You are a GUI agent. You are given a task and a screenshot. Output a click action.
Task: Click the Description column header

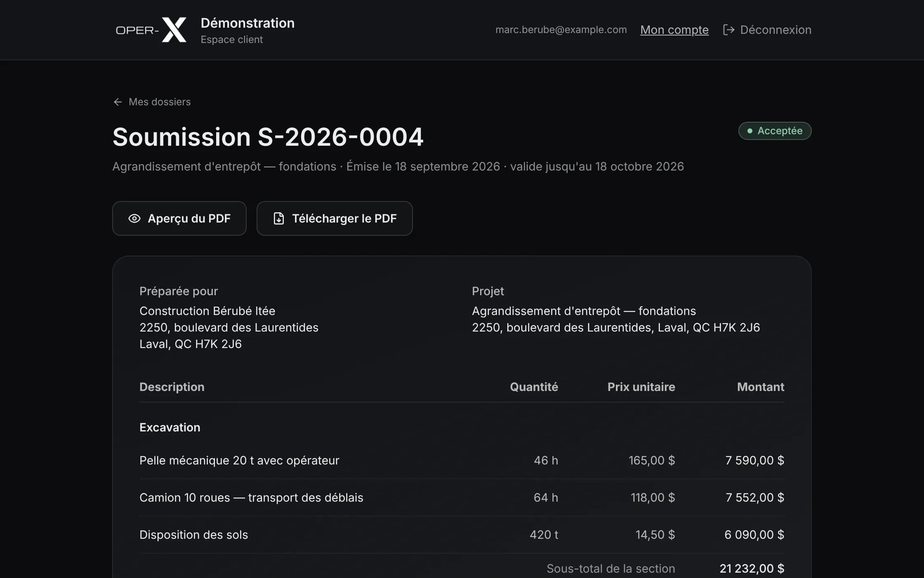click(x=172, y=387)
